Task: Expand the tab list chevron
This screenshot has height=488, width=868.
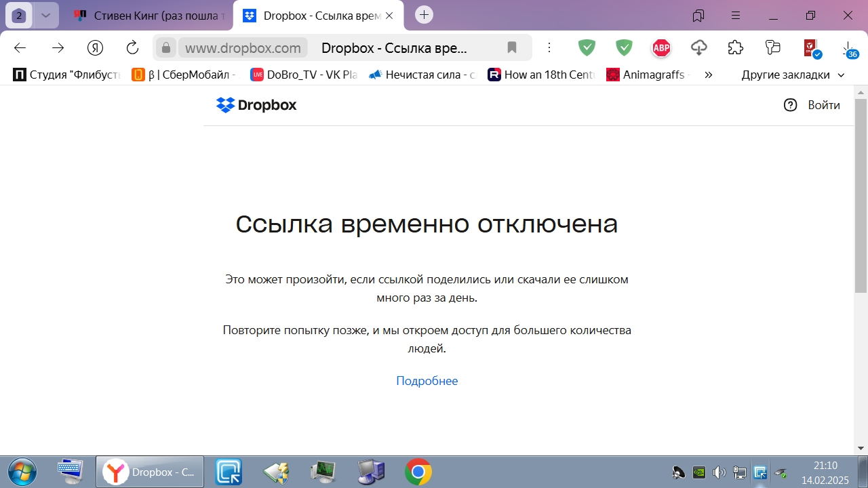Action: click(x=45, y=15)
